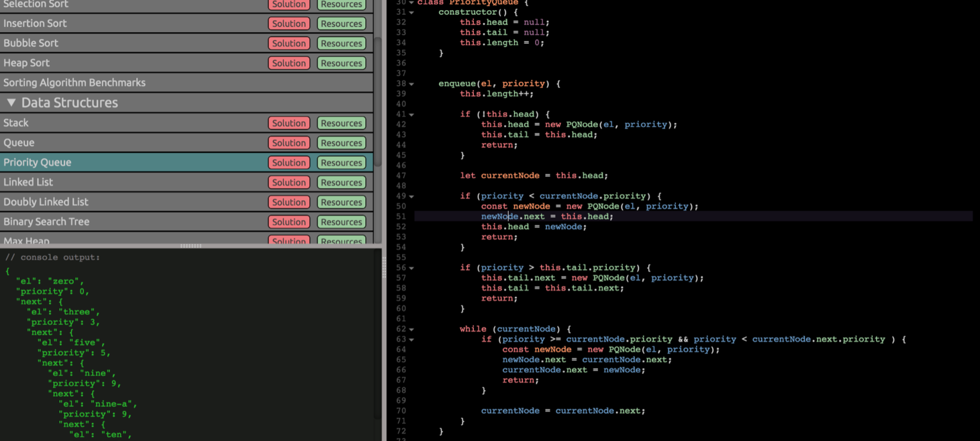Image resolution: width=980 pixels, height=441 pixels.
Task: Show the Doubly Linked List Solution
Action: [x=289, y=202]
